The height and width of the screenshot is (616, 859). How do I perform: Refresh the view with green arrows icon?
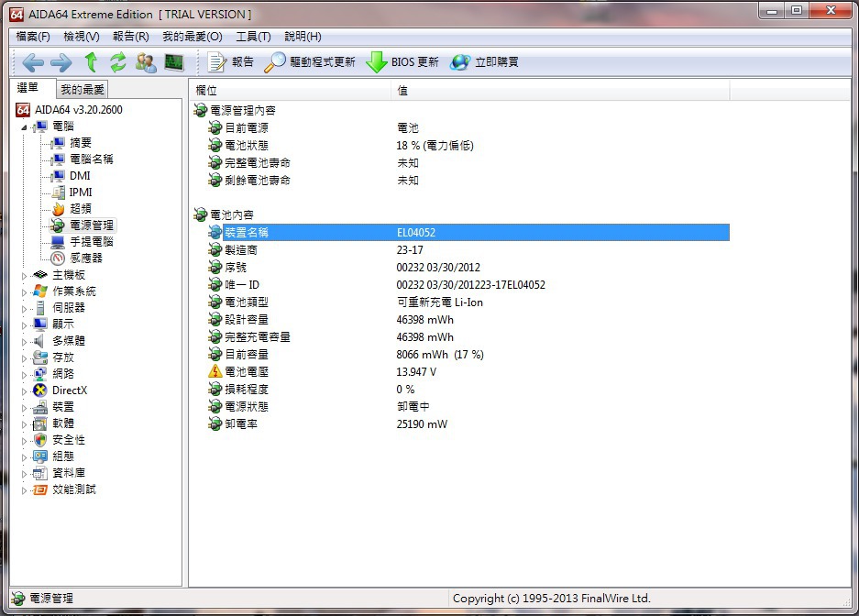117,62
